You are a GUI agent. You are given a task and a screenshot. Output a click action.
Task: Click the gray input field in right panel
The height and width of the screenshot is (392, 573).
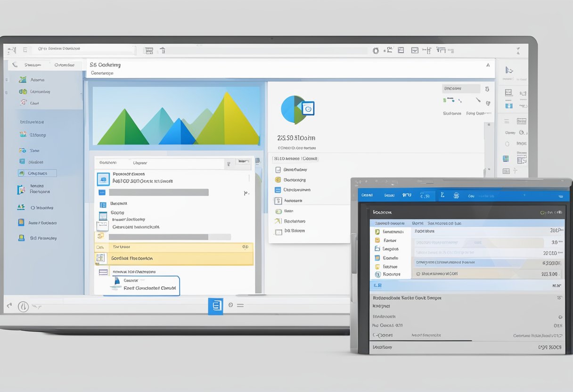point(461,89)
